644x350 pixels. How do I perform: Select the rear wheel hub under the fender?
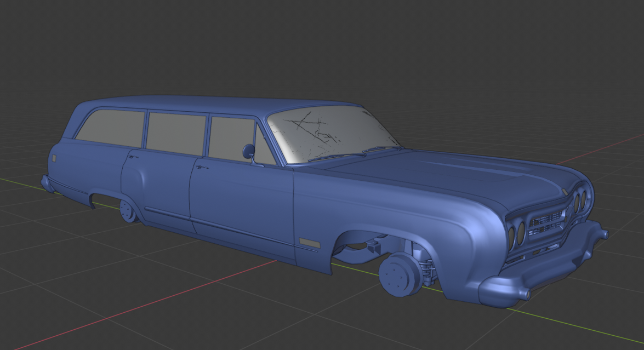[129, 211]
